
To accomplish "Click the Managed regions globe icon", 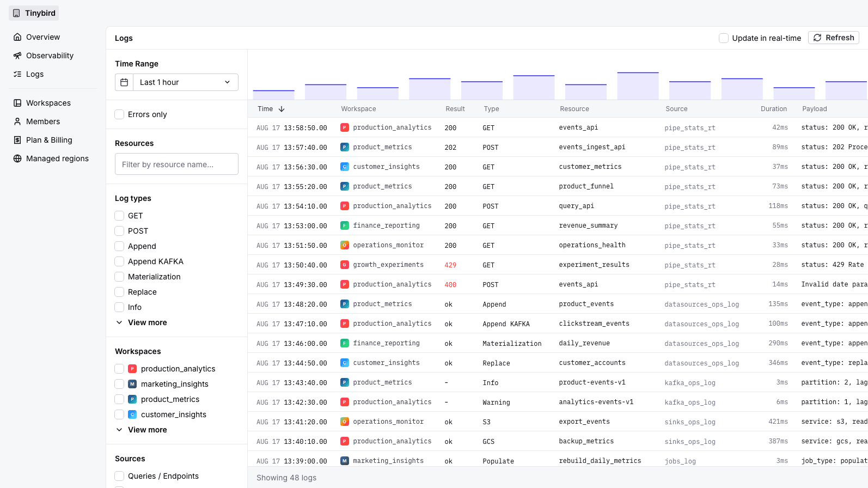I will click(17, 158).
